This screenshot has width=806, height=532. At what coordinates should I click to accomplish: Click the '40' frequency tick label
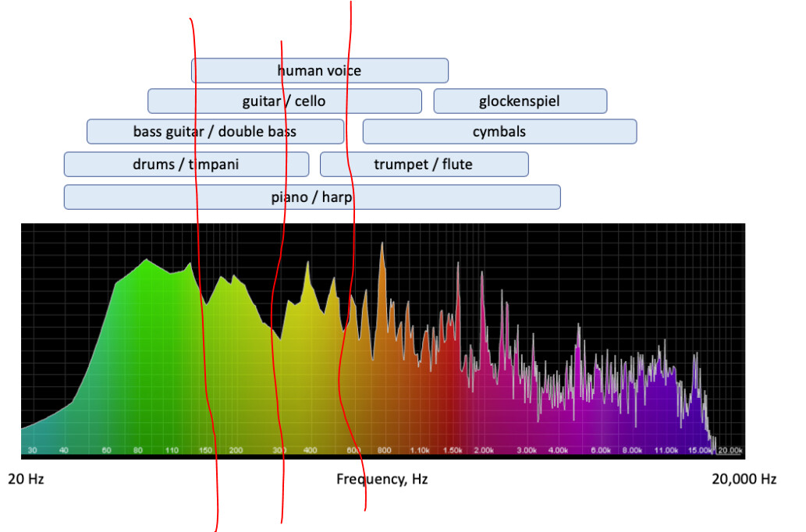(x=64, y=450)
